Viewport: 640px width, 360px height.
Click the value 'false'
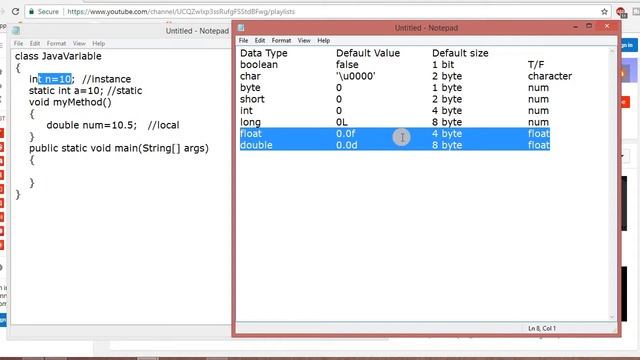tap(347, 64)
